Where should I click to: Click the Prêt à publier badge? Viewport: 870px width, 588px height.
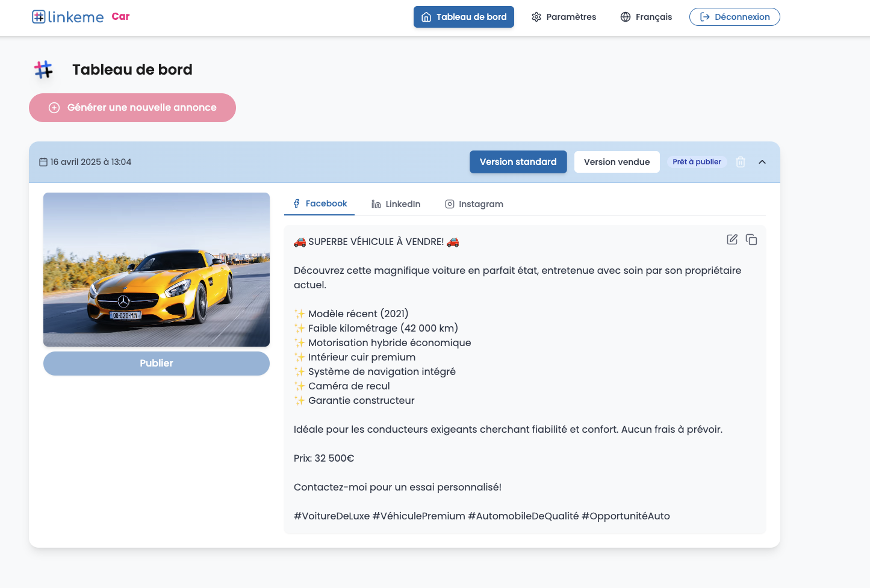tap(697, 161)
